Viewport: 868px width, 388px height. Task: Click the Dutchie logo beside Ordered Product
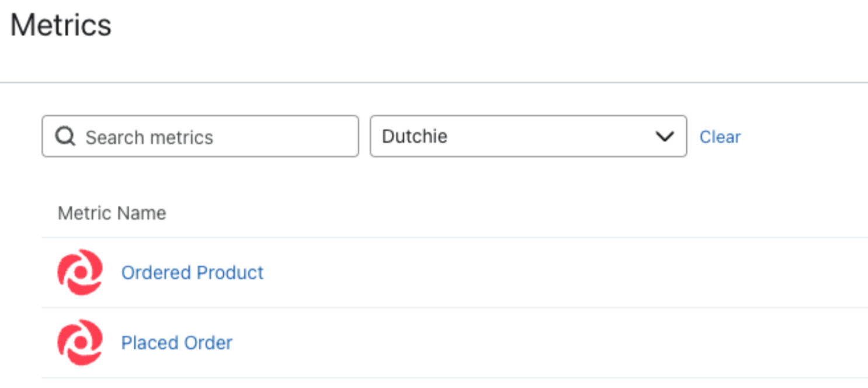pyautogui.click(x=80, y=272)
